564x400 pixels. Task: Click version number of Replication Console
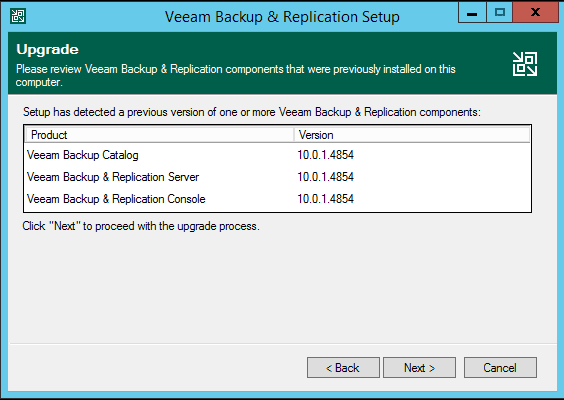point(326,199)
